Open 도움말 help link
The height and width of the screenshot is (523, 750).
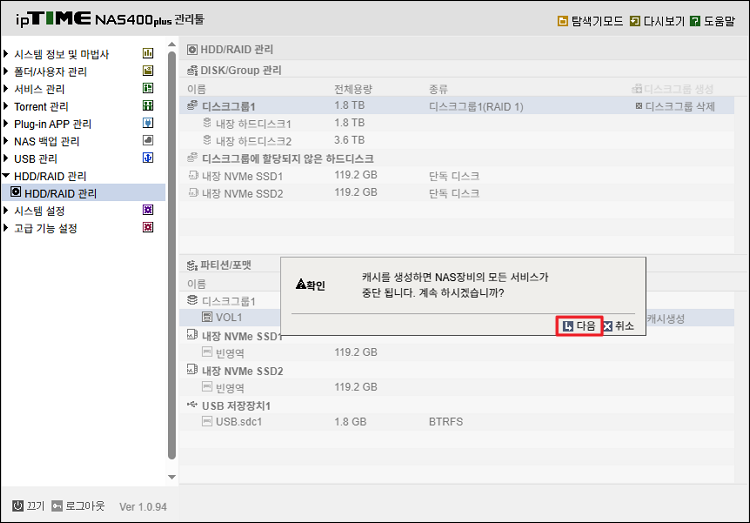712,20
